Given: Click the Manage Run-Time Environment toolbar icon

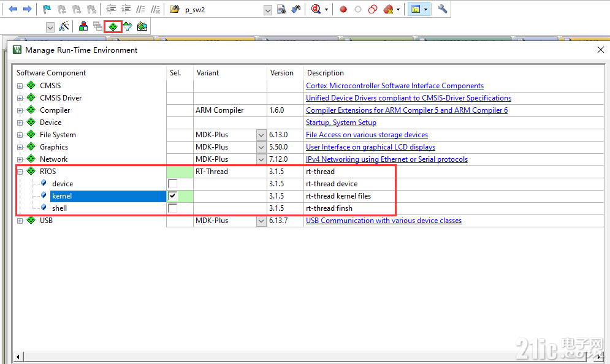Looking at the screenshot, I should tap(113, 26).
